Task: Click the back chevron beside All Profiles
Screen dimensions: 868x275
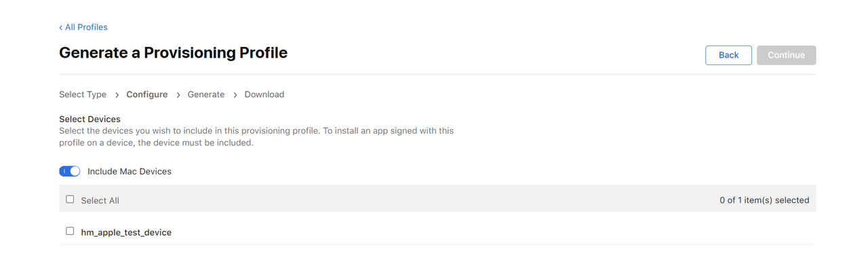Action: pos(61,27)
